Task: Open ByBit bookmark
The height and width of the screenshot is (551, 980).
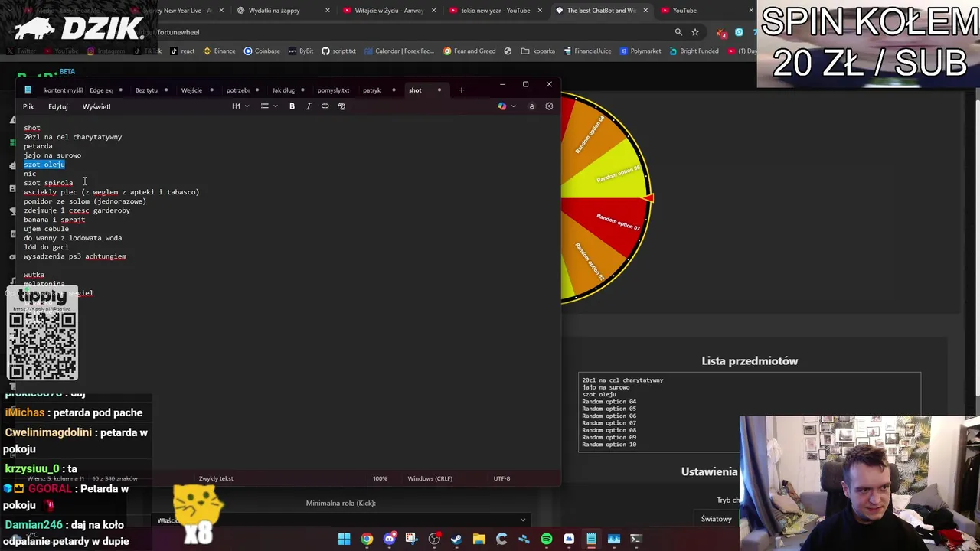Action: 300,51
